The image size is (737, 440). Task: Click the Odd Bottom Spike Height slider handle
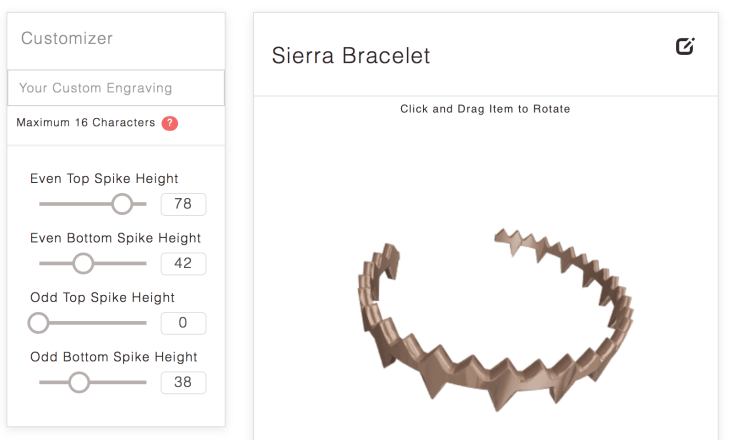78,382
